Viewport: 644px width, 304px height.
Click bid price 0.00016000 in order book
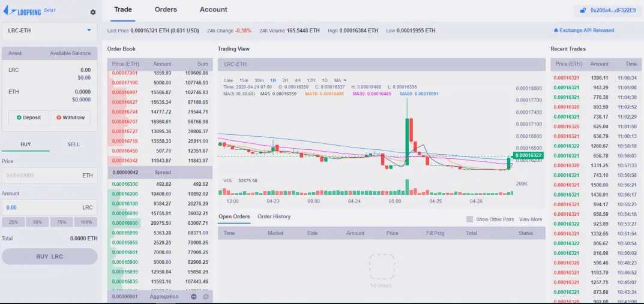(125, 223)
